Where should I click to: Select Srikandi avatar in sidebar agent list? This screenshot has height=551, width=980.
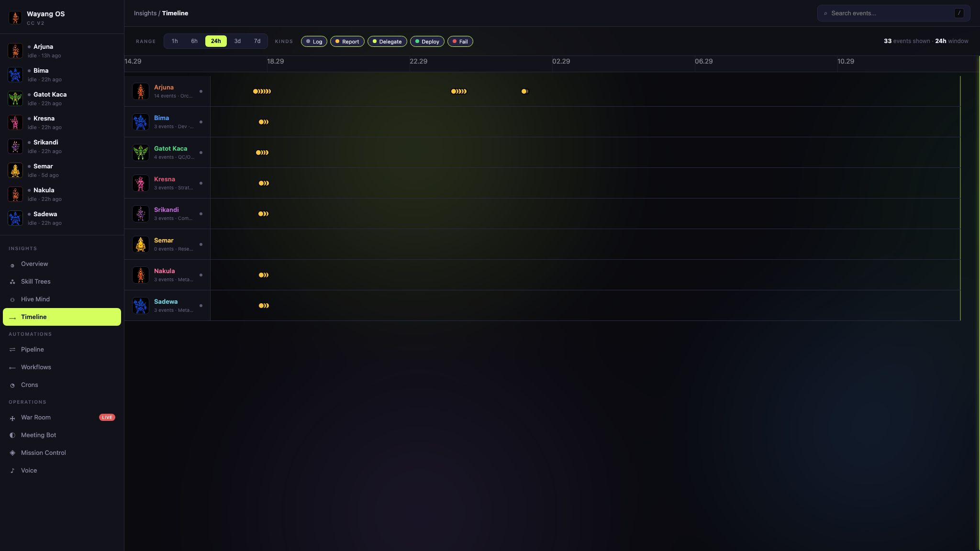15,146
